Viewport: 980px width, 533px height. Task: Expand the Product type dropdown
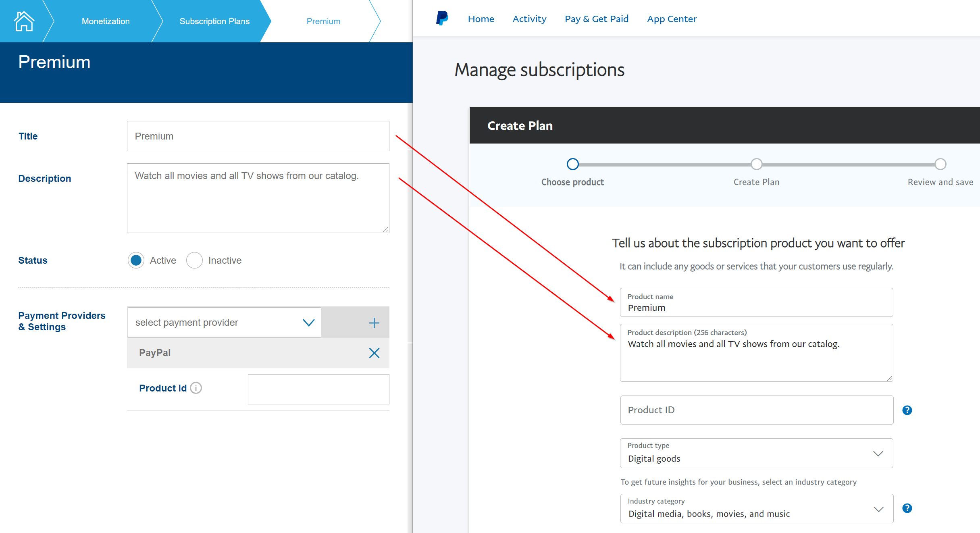756,454
